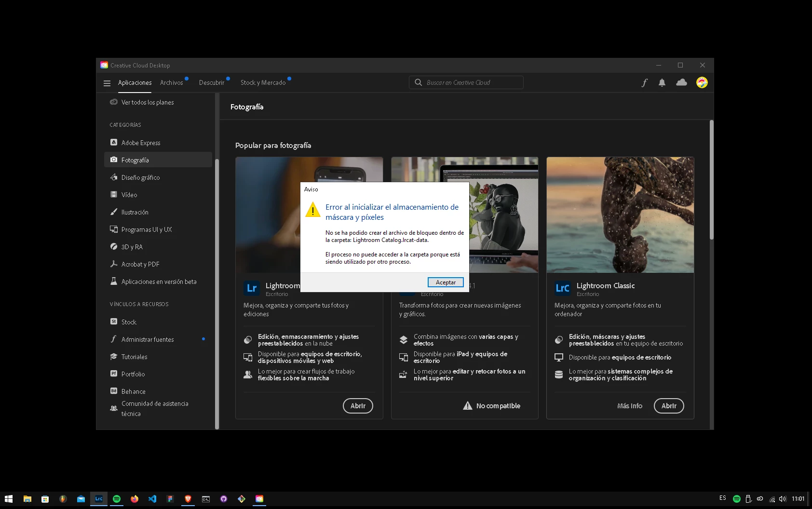Open the user account avatar

point(702,82)
